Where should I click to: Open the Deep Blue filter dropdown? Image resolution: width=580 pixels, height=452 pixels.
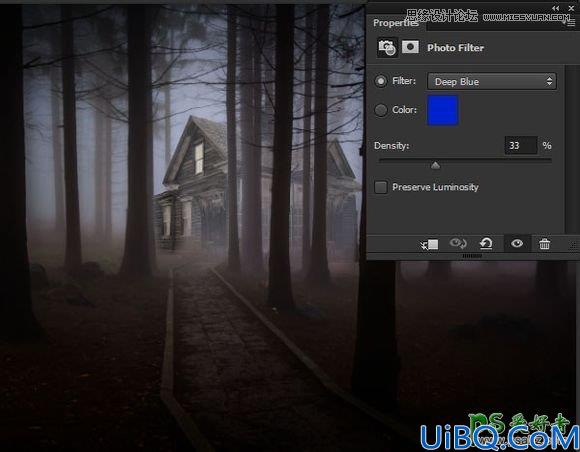[x=492, y=81]
